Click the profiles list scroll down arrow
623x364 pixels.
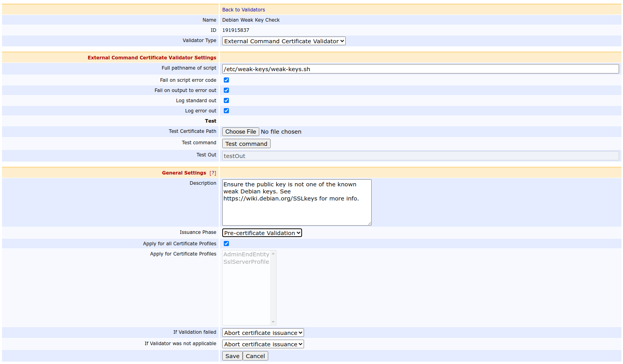pyautogui.click(x=273, y=322)
